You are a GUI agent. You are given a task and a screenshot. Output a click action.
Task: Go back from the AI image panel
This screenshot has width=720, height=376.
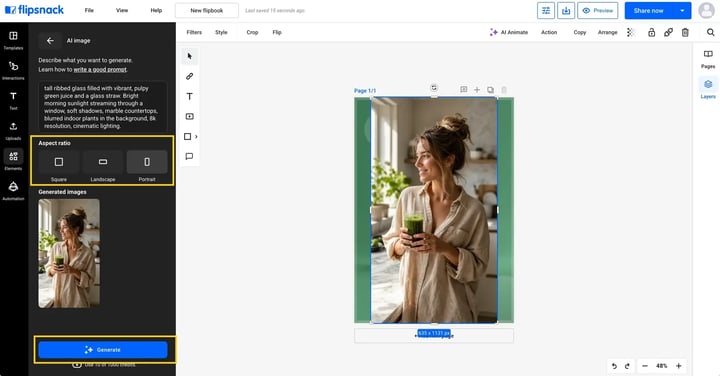50,41
